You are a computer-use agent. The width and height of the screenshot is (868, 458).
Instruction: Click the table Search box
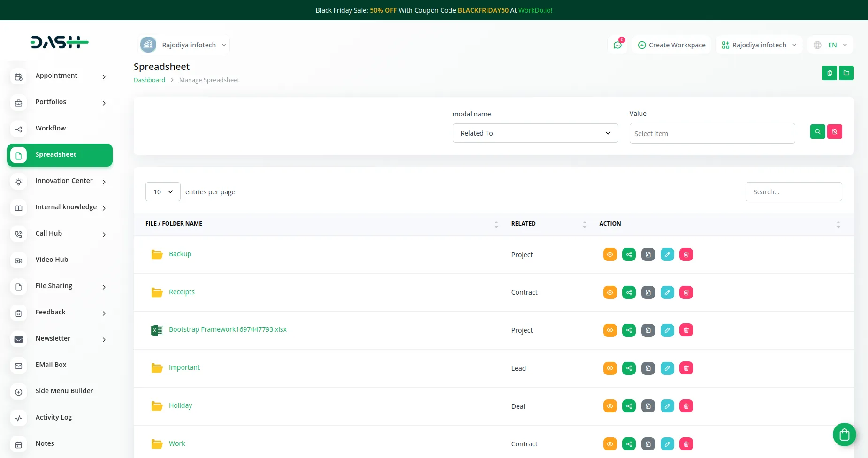(794, 192)
